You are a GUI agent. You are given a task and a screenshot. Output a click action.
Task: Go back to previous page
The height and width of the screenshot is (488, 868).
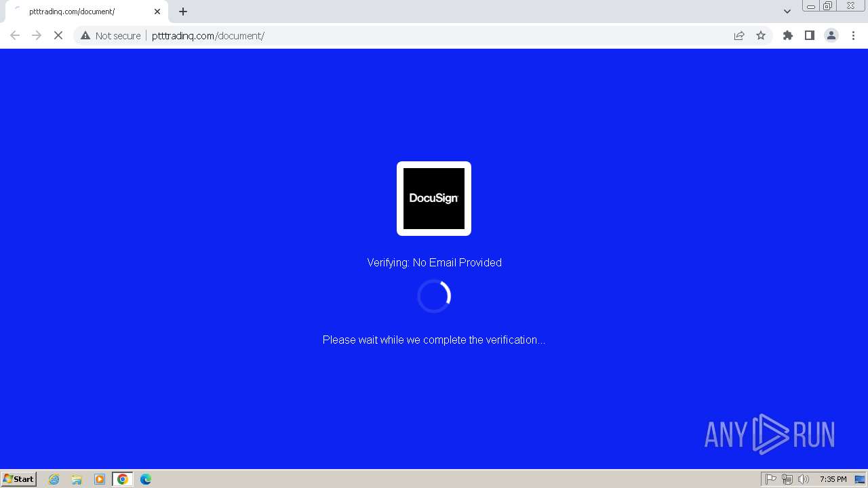[x=15, y=35]
